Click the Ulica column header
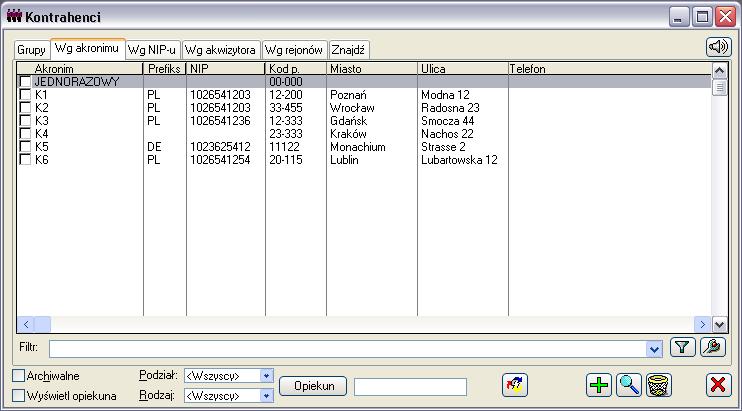Viewport: 742px width, 411px height. pyautogui.click(x=463, y=69)
